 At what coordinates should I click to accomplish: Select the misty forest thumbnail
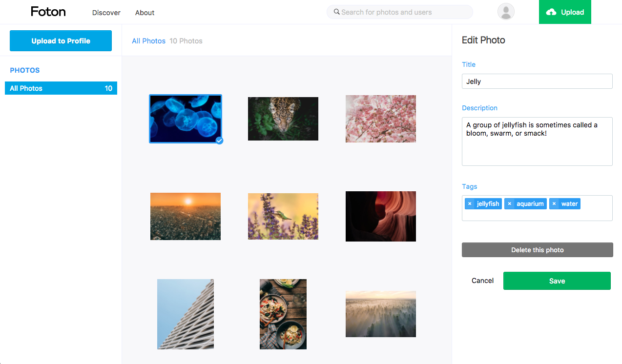point(381,314)
